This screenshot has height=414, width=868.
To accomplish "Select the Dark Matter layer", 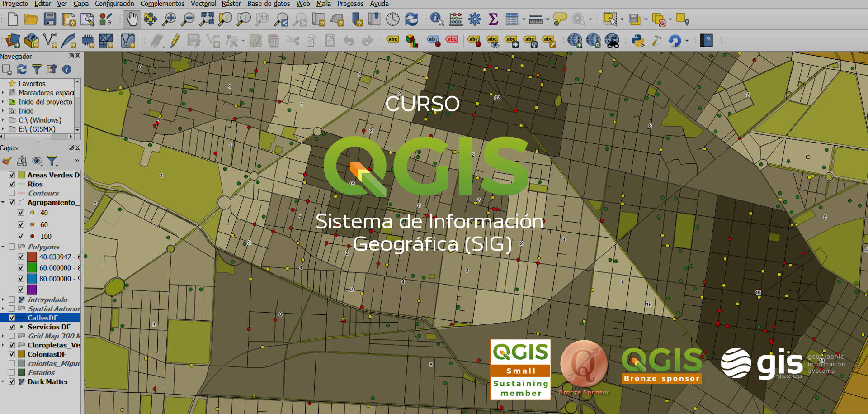I will [48, 381].
